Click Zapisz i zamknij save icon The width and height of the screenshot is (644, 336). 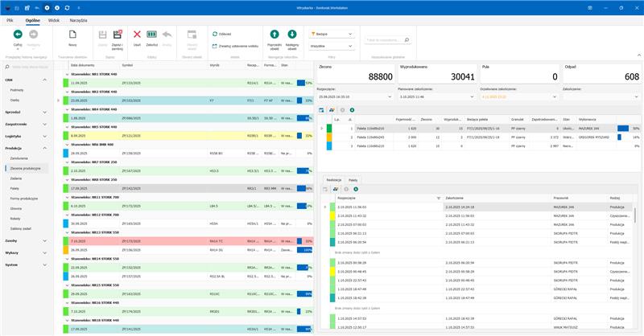click(118, 35)
